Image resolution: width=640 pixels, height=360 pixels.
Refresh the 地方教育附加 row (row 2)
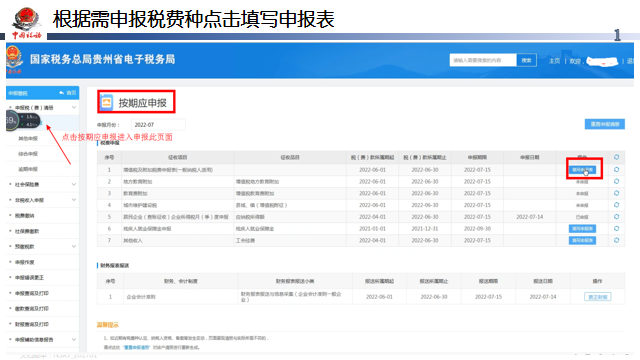click(616, 181)
